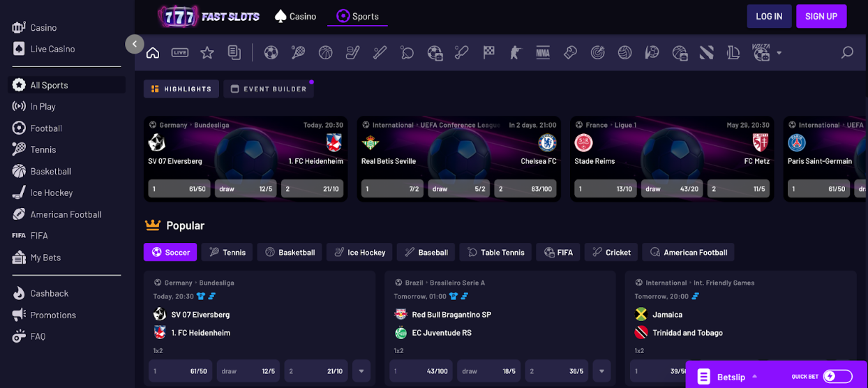Open Stade Reims vs FC Metz highlight card
The width and height of the screenshot is (868, 388).
[672, 159]
